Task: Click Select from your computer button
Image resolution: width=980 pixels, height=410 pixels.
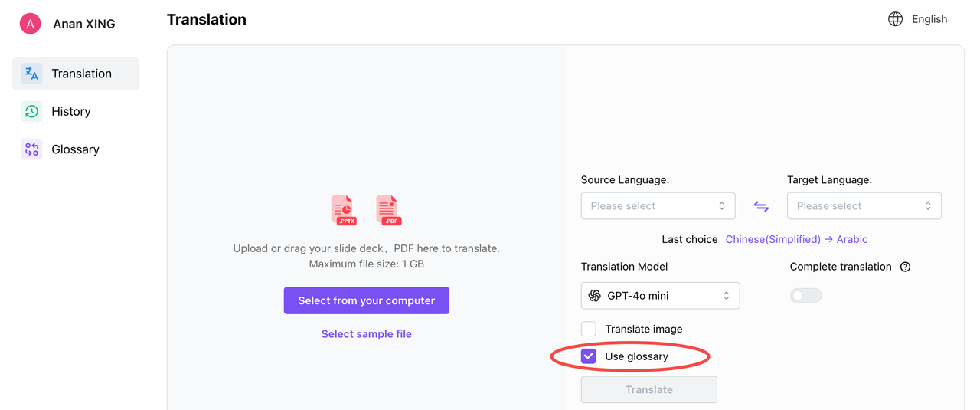Action: pyautogui.click(x=367, y=300)
